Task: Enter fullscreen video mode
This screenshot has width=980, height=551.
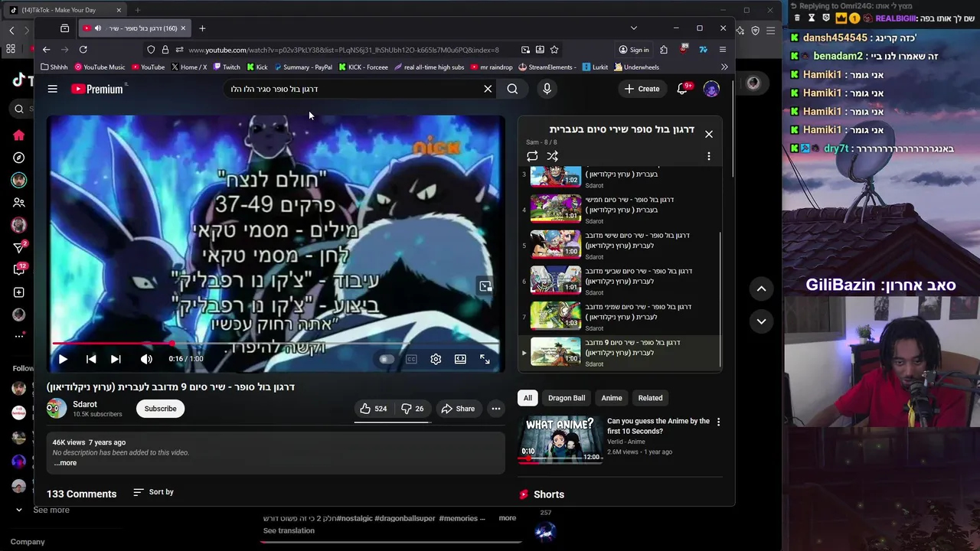Action: tap(485, 359)
